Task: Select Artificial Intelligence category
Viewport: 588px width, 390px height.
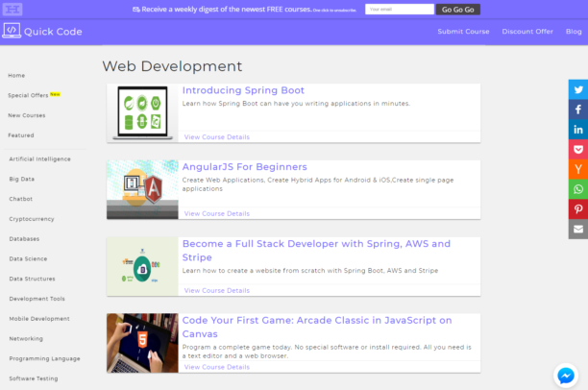Action: tap(39, 159)
